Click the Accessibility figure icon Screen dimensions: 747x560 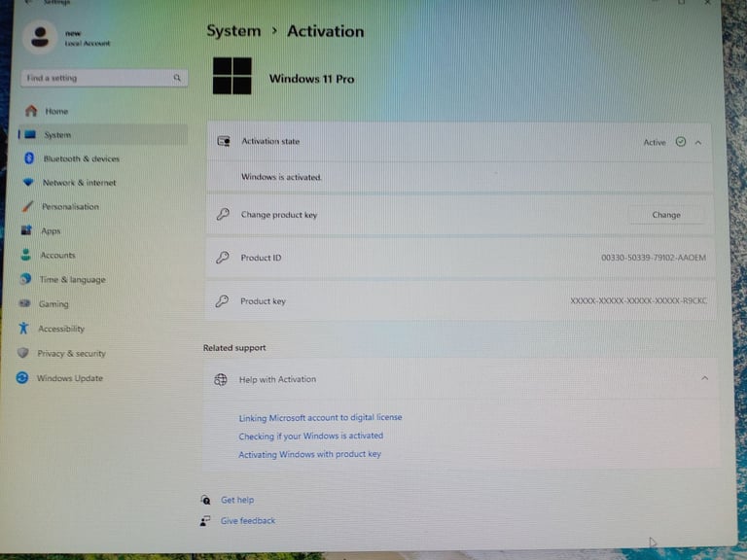[23, 328]
